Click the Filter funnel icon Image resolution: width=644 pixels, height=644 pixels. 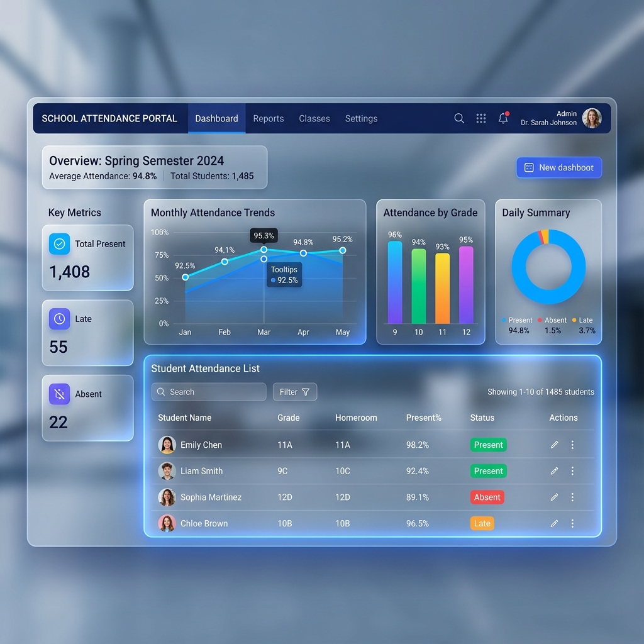point(306,392)
